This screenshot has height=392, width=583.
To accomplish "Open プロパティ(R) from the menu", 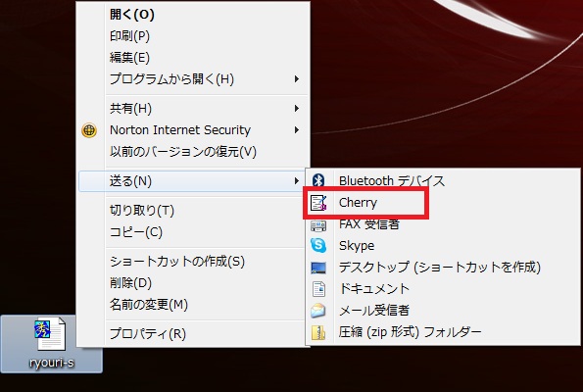I will [193, 334].
